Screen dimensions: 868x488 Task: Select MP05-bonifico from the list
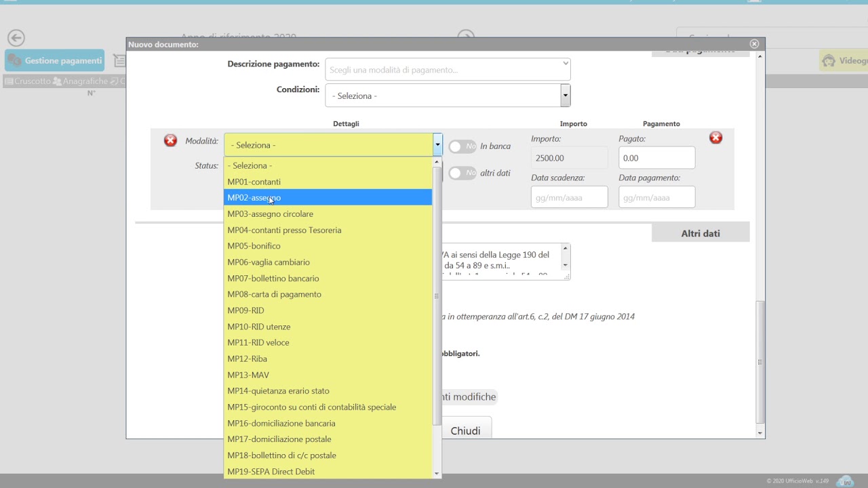254,246
